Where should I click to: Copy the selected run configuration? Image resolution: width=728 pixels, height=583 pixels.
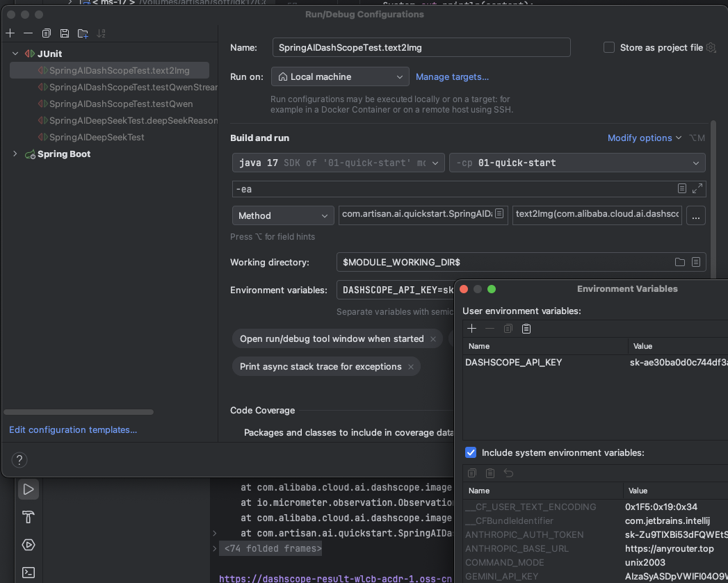pyautogui.click(x=47, y=33)
